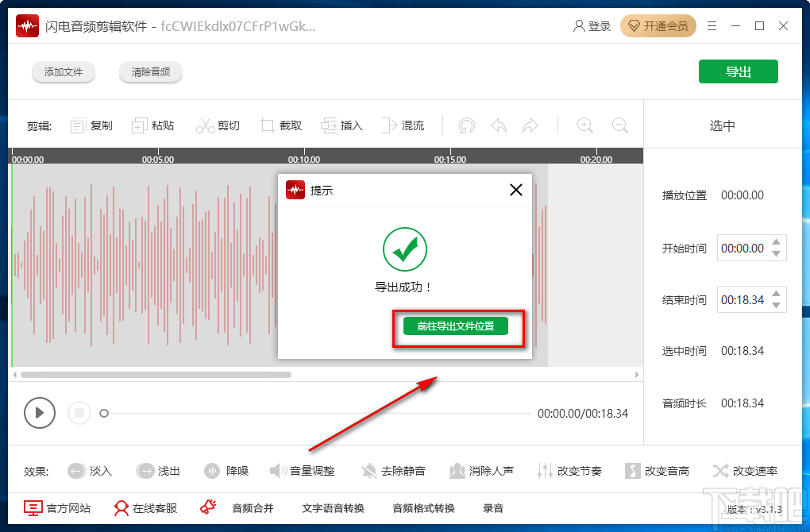Screen dimensions: 810x532
Task: Click the playback progress slider handle
Action: click(104, 413)
